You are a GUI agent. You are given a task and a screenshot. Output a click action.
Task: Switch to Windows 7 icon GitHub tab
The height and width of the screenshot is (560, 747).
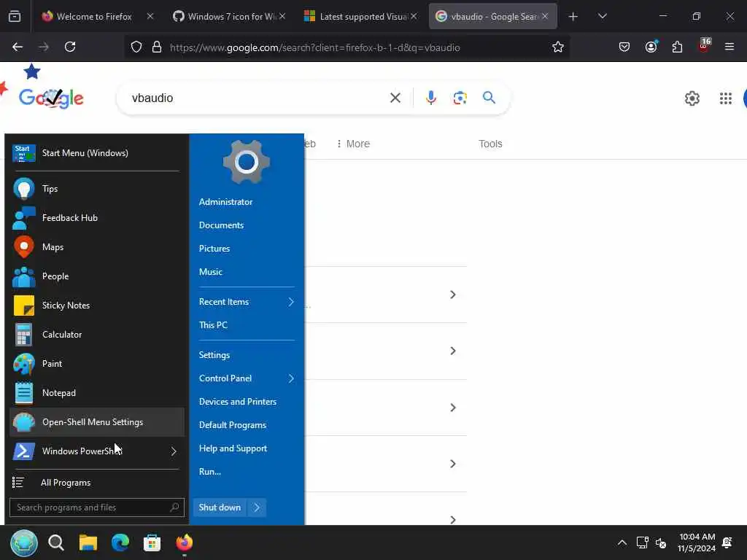pyautogui.click(x=228, y=16)
